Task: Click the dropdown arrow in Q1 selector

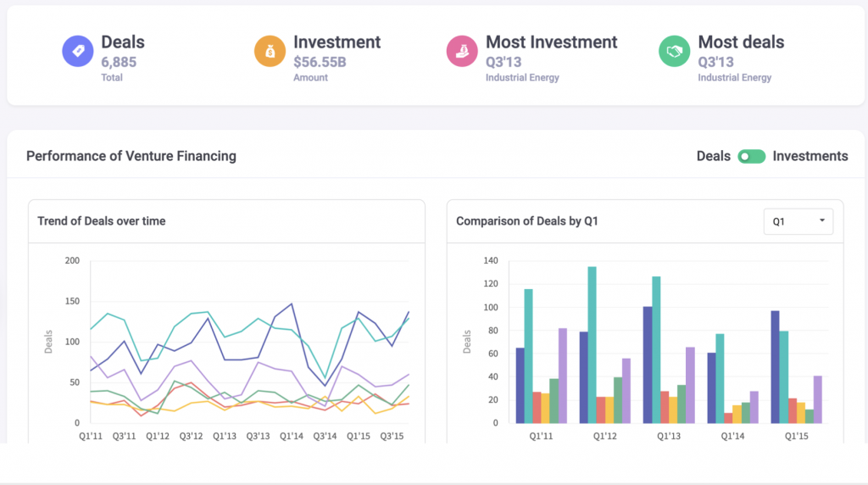Action: pos(821,221)
